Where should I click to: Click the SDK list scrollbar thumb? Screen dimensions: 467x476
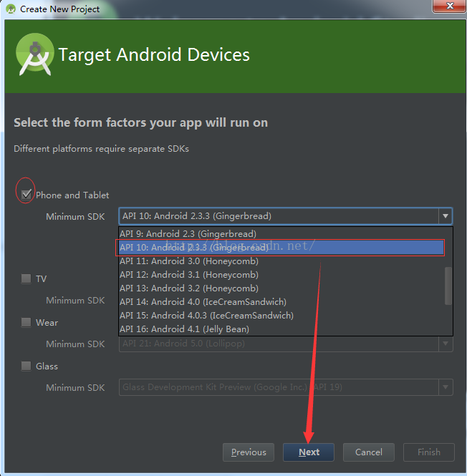click(x=448, y=286)
